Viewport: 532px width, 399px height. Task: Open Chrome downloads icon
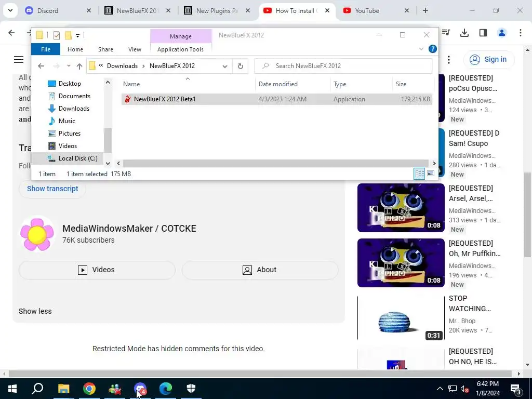[x=464, y=33]
